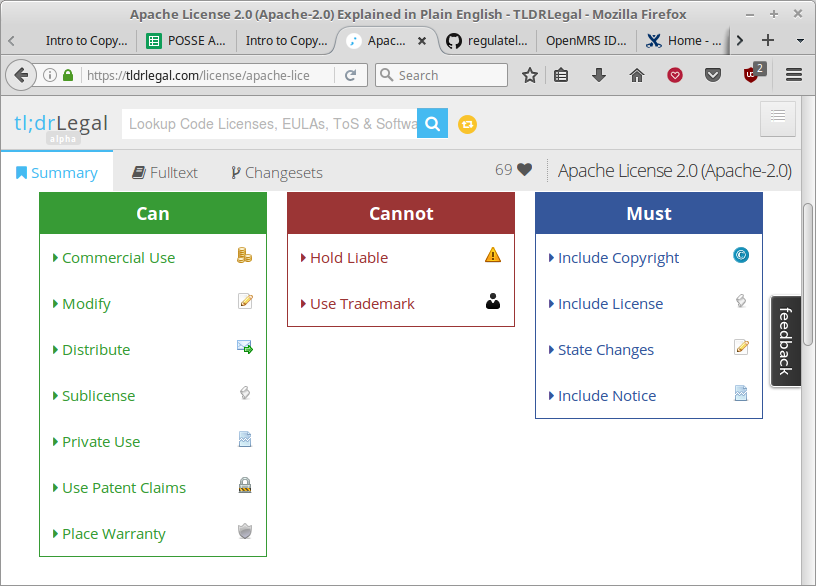
Task: Click the pencil icon beside State Changes
Action: pyautogui.click(x=741, y=347)
